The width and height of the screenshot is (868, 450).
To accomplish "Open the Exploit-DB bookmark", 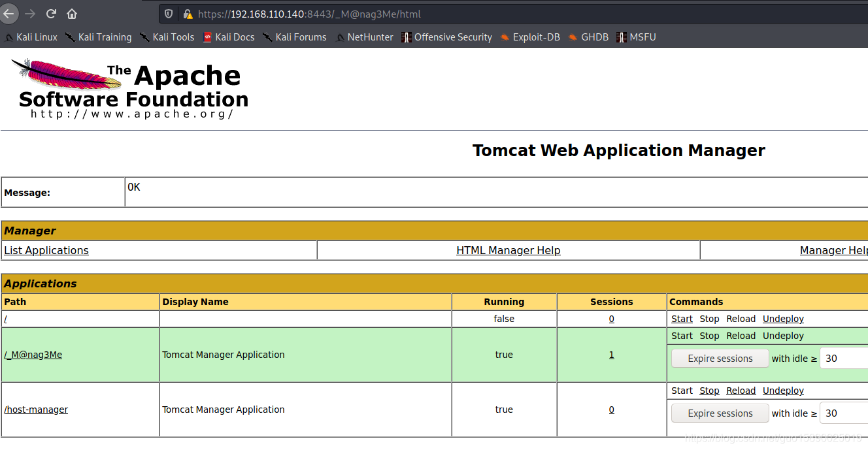I will click(x=530, y=37).
